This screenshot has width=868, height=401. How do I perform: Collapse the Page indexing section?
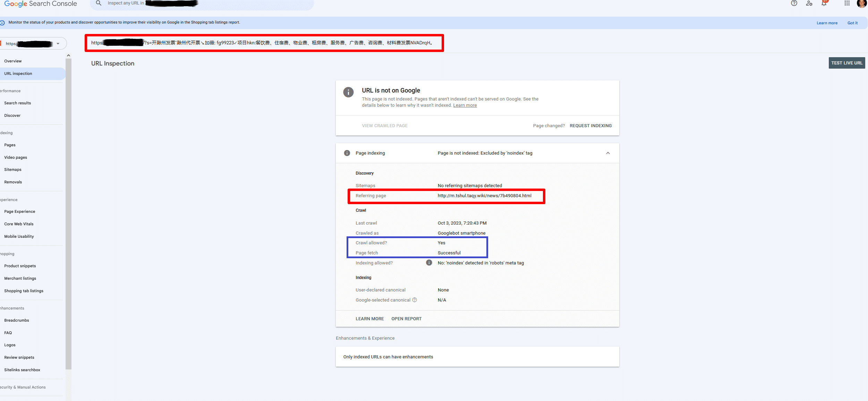608,153
